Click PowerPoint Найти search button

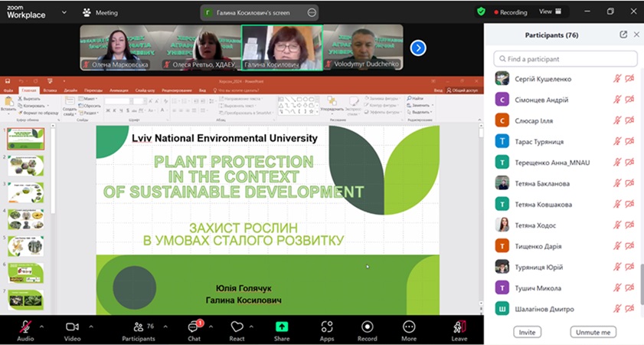pyautogui.click(x=415, y=99)
